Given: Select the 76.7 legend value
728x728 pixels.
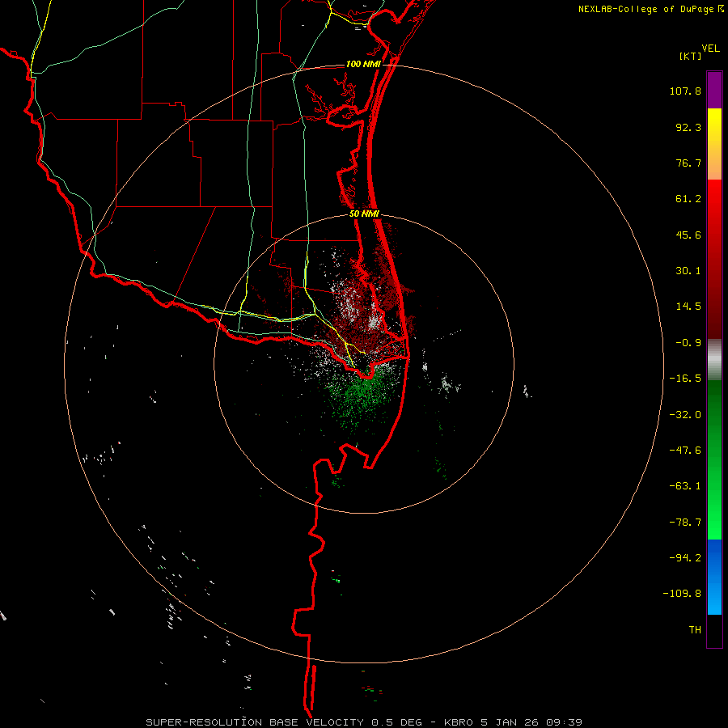Looking at the screenshot, I should tap(688, 163).
